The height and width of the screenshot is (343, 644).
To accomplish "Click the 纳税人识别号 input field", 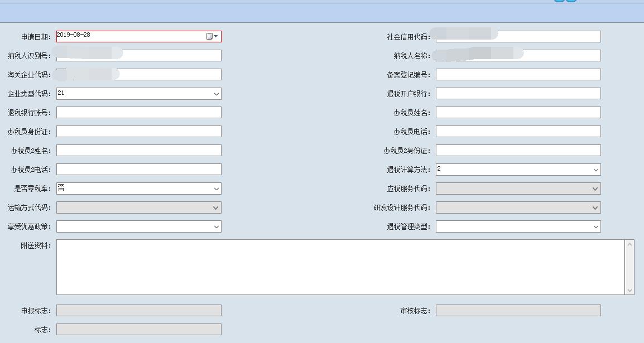I will pos(139,55).
